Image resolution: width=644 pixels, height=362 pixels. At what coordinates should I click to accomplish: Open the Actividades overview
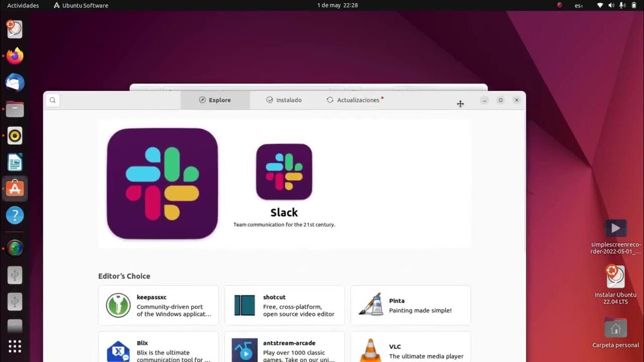(23, 6)
